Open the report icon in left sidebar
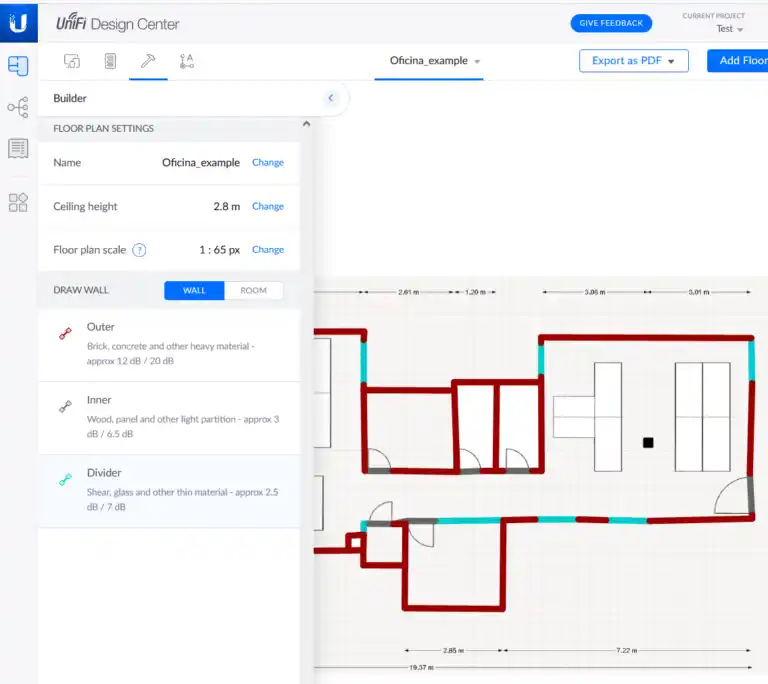This screenshot has width=768, height=684. point(18,149)
